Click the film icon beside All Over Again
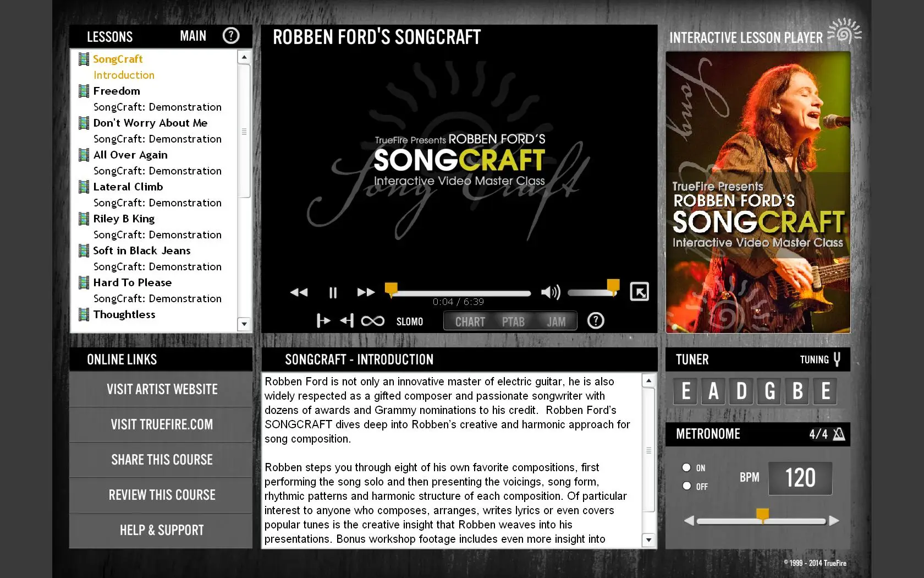Image resolution: width=924 pixels, height=578 pixels. 84,155
